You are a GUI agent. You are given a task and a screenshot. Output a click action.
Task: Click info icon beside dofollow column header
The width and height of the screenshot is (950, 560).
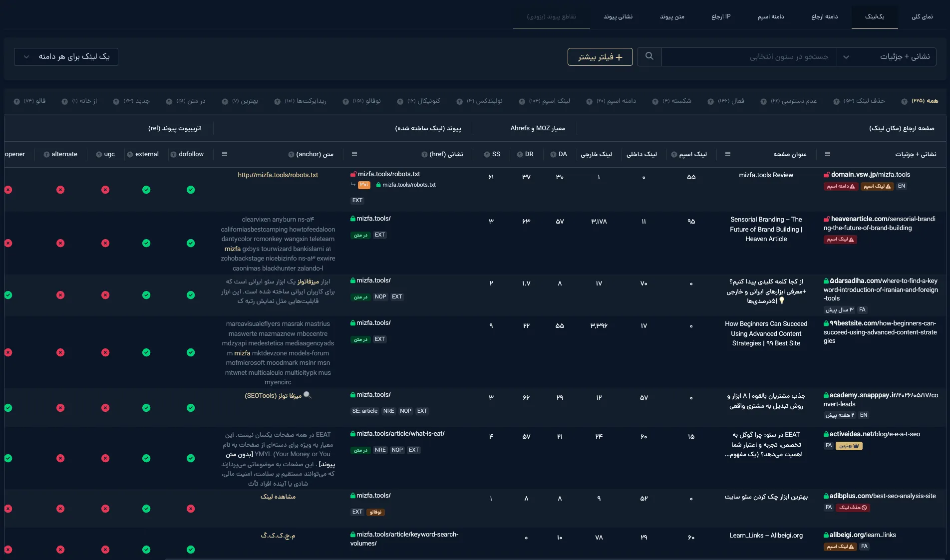click(x=173, y=155)
